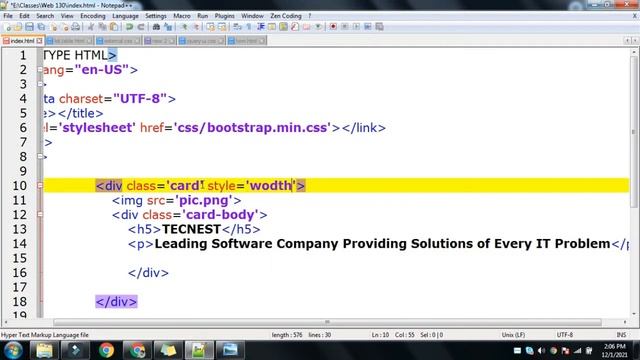640x360 pixels.
Task: Toggle Word Wrap toolbar button
Action: (x=237, y=27)
